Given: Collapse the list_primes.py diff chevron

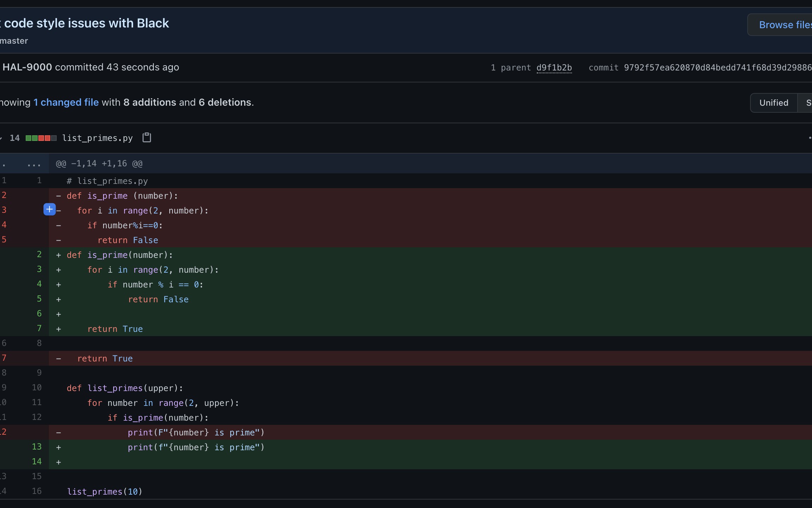Looking at the screenshot, I should pyautogui.click(x=2, y=137).
